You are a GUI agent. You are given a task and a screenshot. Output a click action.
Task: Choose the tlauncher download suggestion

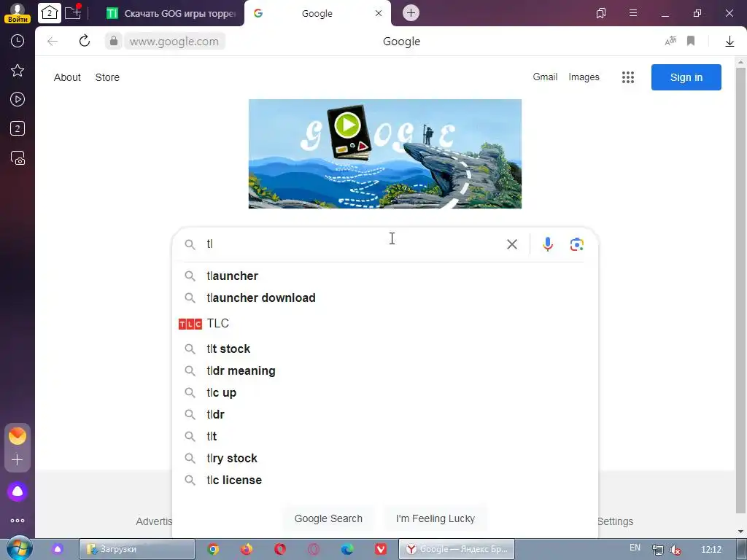(x=384, y=297)
